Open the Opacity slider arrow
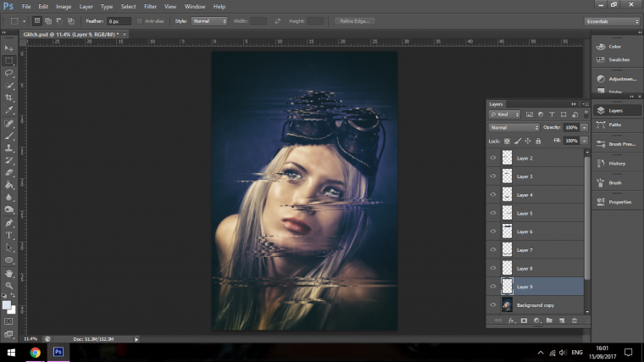 point(584,127)
